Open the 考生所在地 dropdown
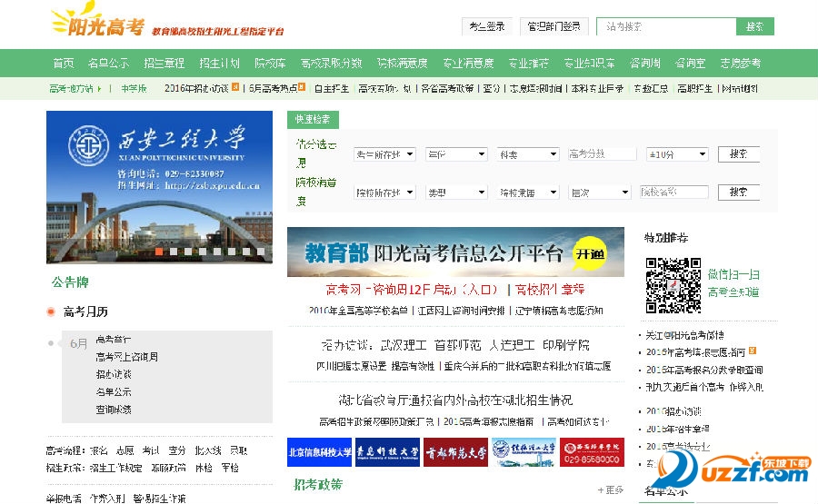This screenshot has width=818, height=504. tap(384, 154)
